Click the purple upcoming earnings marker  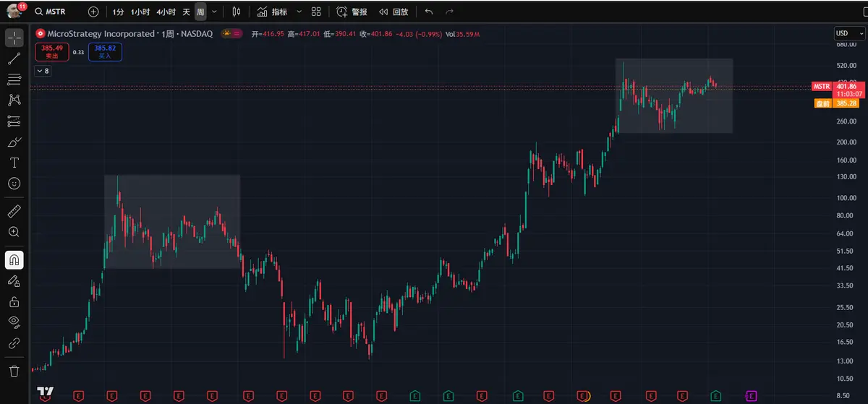click(x=751, y=395)
